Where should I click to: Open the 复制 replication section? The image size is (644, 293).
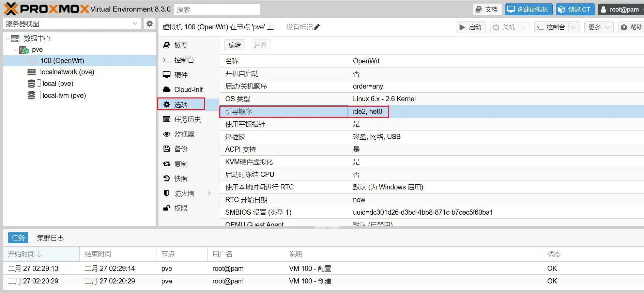tap(181, 164)
